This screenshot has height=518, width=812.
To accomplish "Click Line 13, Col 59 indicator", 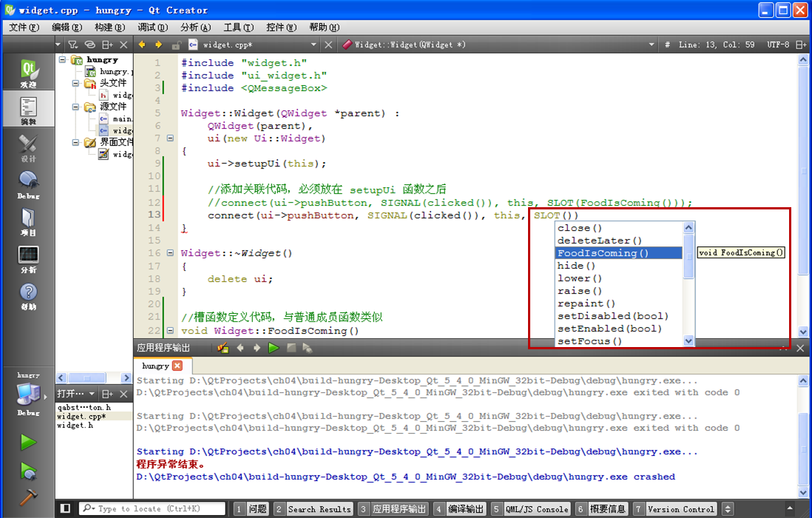I will pos(717,45).
